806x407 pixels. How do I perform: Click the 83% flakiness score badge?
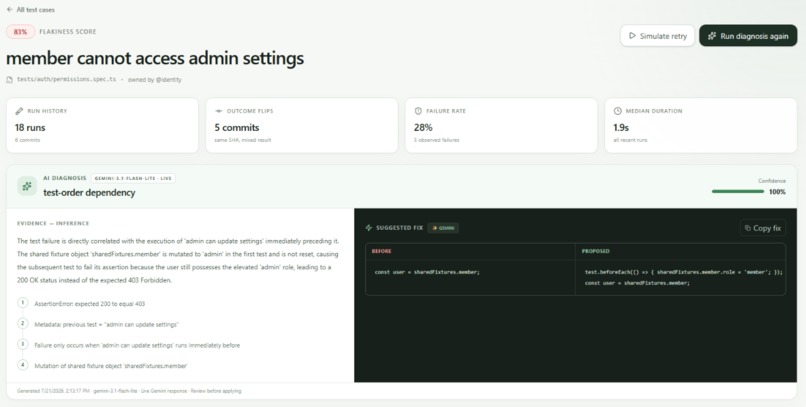(x=21, y=32)
